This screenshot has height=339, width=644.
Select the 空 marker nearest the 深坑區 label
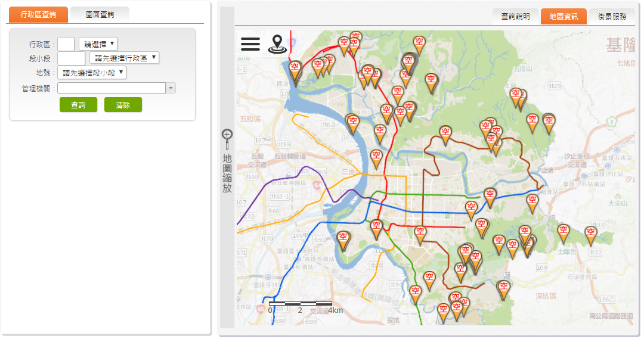click(x=504, y=289)
